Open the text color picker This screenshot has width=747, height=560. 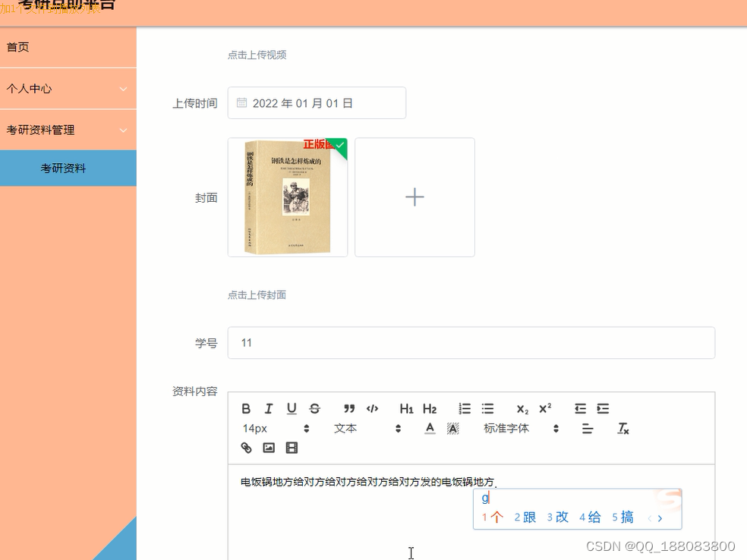pyautogui.click(x=430, y=428)
